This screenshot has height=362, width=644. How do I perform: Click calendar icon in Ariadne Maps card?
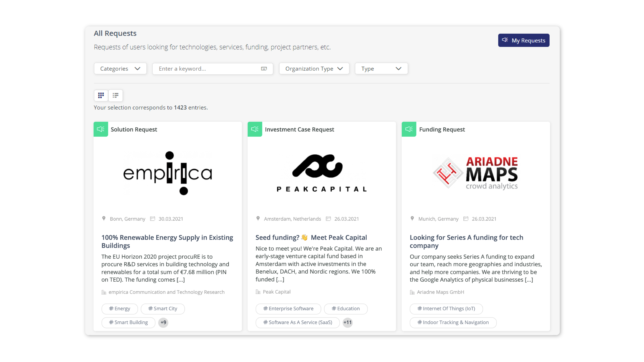click(466, 219)
